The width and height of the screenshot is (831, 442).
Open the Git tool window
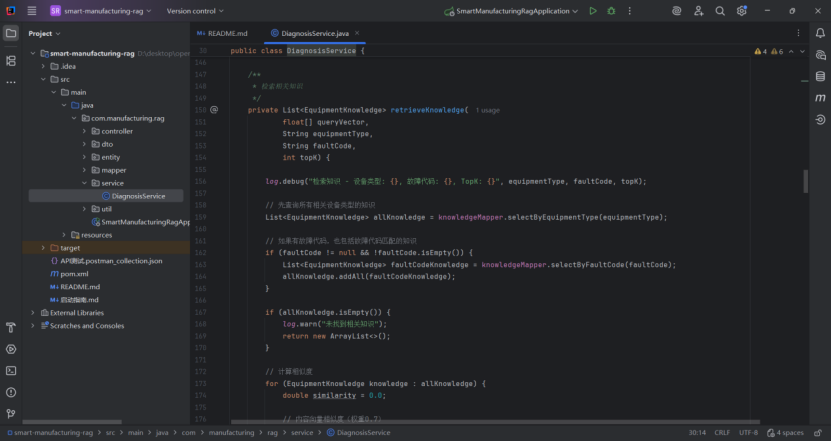pos(11,414)
